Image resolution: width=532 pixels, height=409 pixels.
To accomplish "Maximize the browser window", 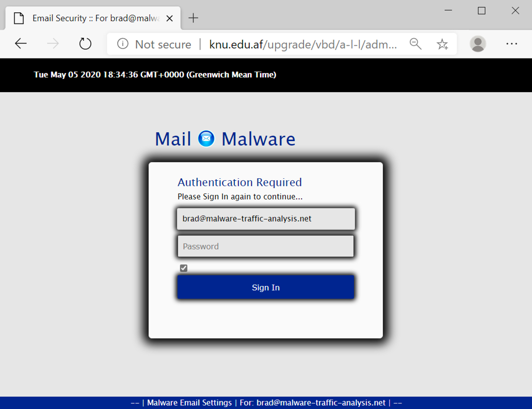I will coord(481,11).
